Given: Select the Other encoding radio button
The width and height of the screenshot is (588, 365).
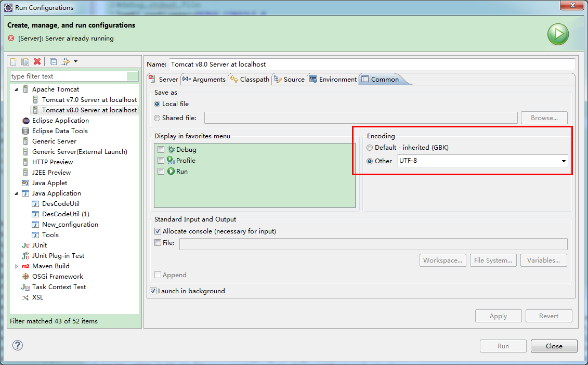Looking at the screenshot, I should pos(370,161).
